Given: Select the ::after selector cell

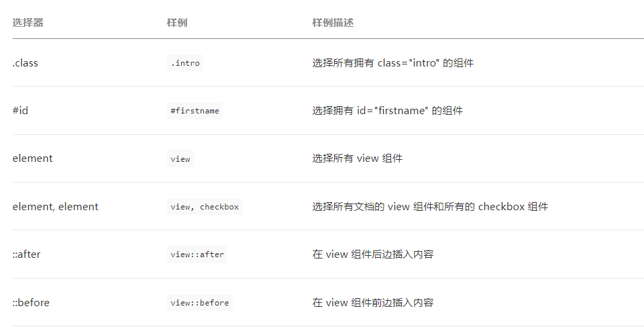Looking at the screenshot, I should click(26, 254).
